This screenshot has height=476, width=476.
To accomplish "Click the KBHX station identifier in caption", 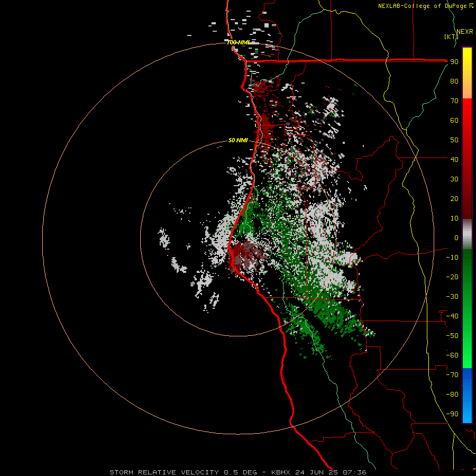I will tap(281, 472).
